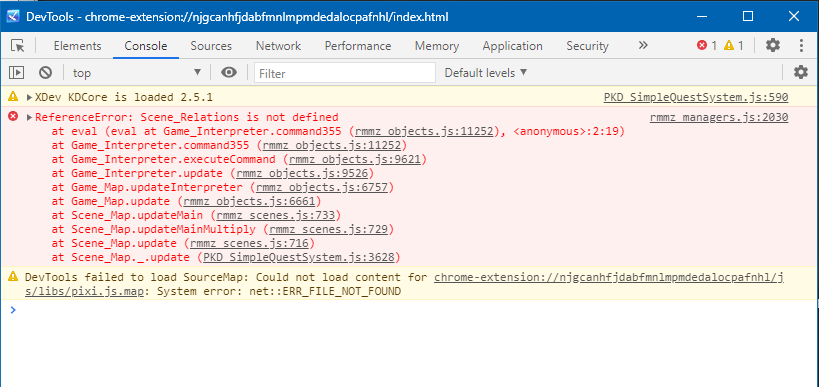Image resolution: width=819 pixels, height=387 pixels.
Task: Click the red error count badge
Action: tap(707, 45)
